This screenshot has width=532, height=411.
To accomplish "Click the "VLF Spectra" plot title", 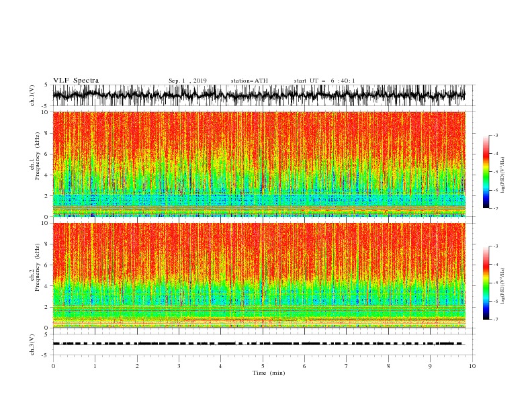I will click(76, 81).
